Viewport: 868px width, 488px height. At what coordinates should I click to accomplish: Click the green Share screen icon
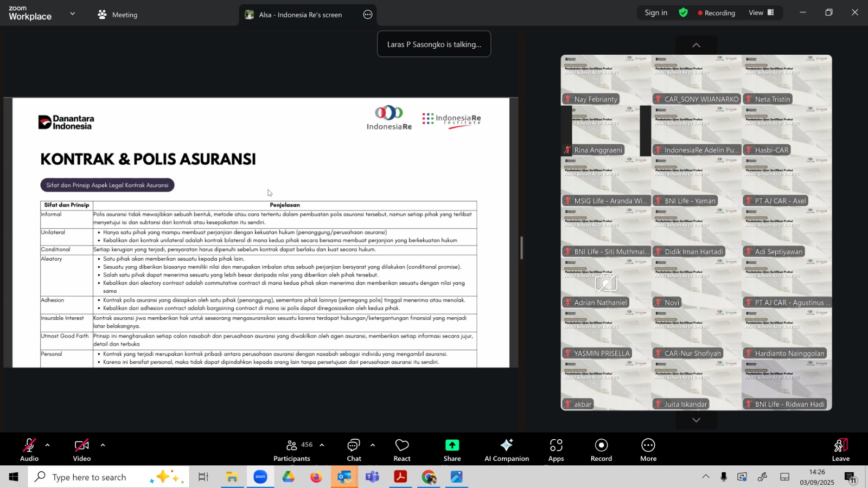[452, 445]
